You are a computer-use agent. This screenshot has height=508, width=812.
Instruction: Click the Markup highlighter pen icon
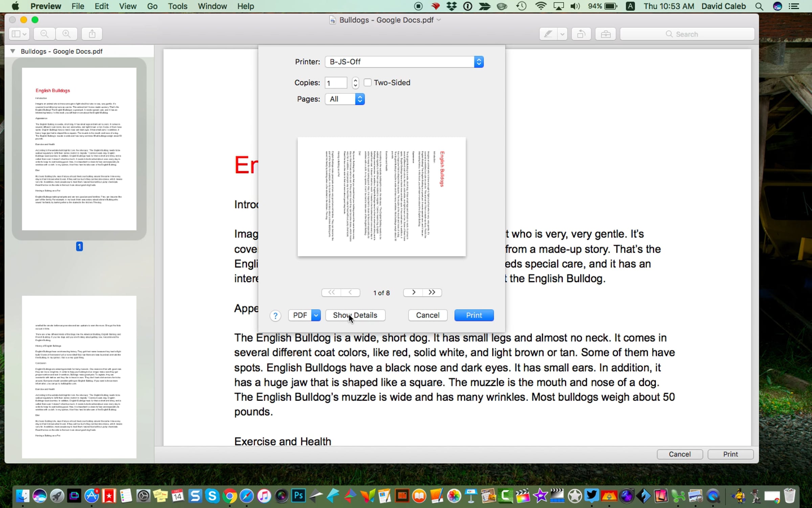[548, 34]
